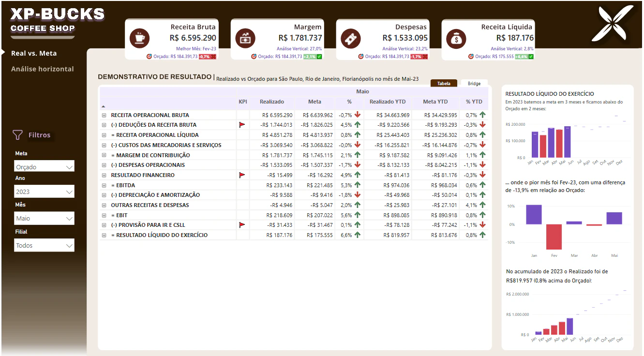The height and width of the screenshot is (356, 644).
Task: Click the Realizado column header
Action: [272, 102]
